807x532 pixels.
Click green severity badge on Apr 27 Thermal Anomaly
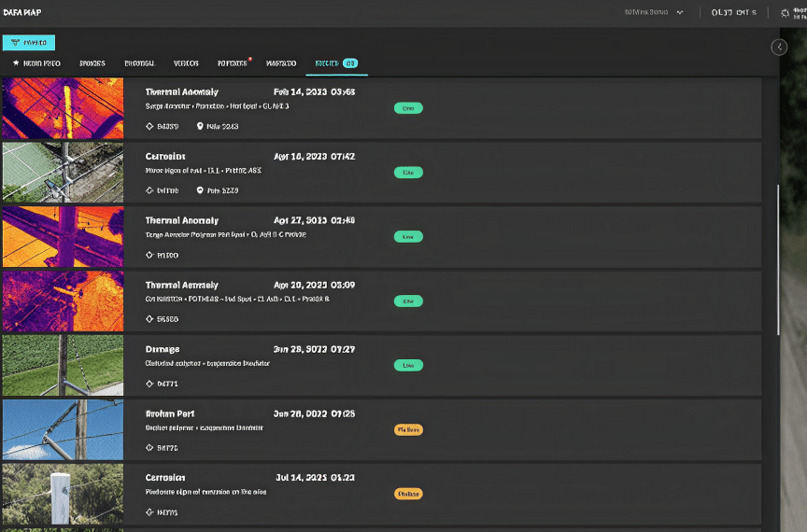click(408, 237)
